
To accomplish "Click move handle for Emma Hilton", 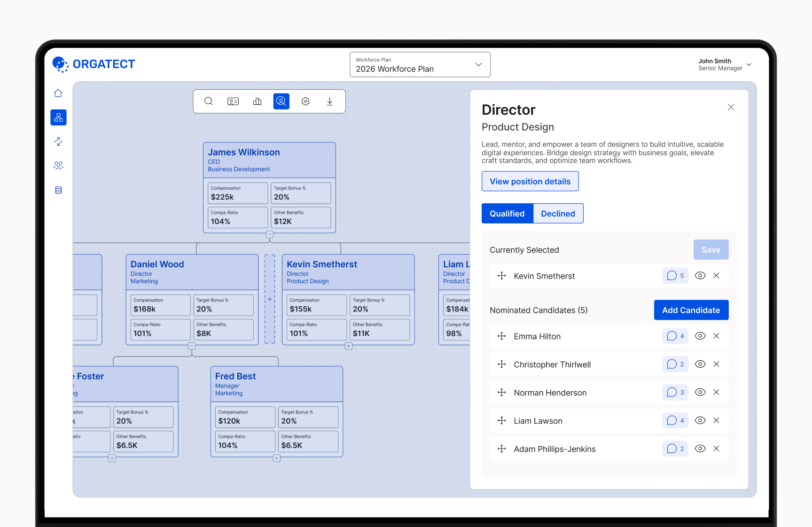I will tap(502, 336).
